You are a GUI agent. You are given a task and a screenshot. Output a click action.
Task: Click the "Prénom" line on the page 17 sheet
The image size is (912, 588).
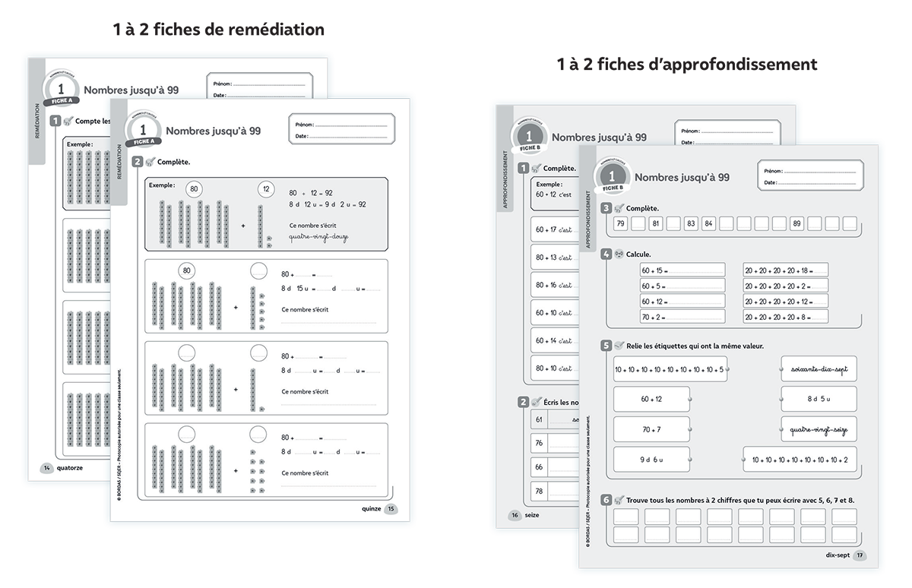point(810,172)
